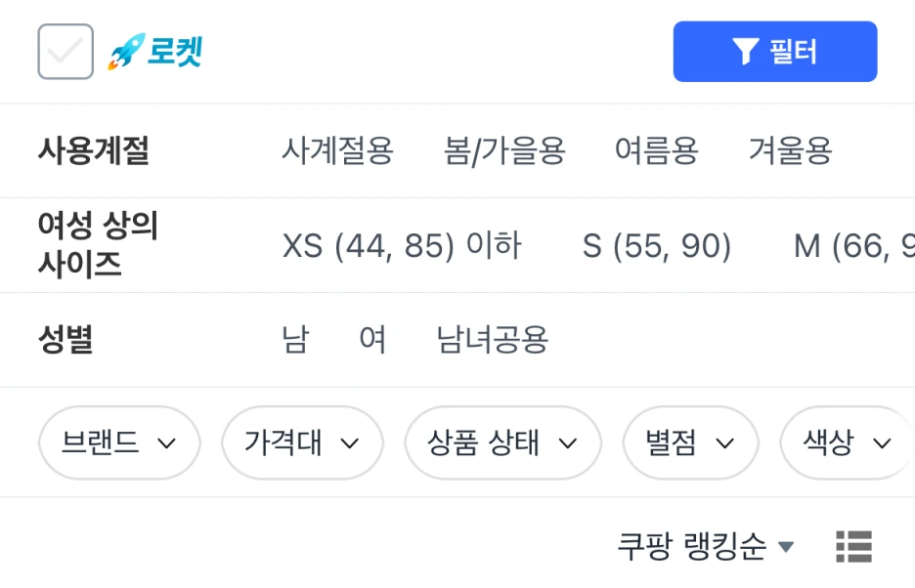Open the blue 필터 filter button

[774, 52]
